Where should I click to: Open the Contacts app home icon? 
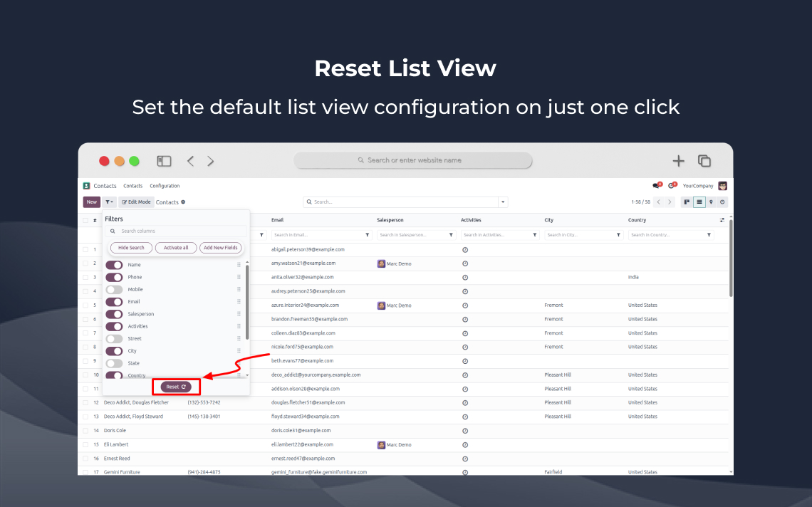click(86, 186)
